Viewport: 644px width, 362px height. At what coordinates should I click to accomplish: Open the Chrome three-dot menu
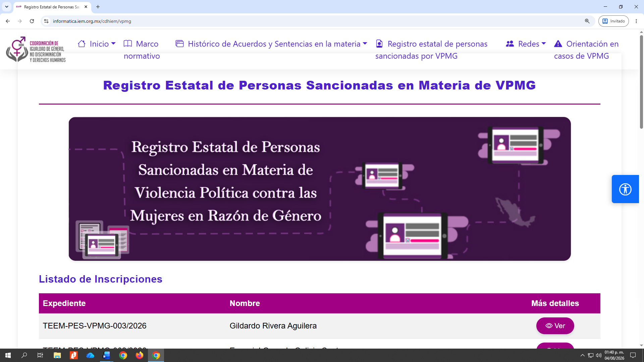[x=636, y=21]
